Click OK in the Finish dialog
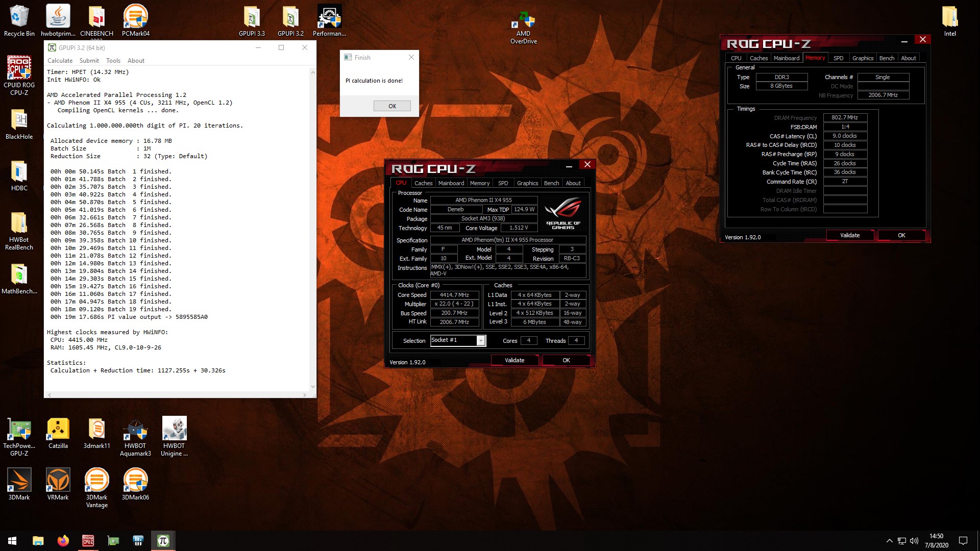This screenshot has width=980, height=551. tap(392, 106)
